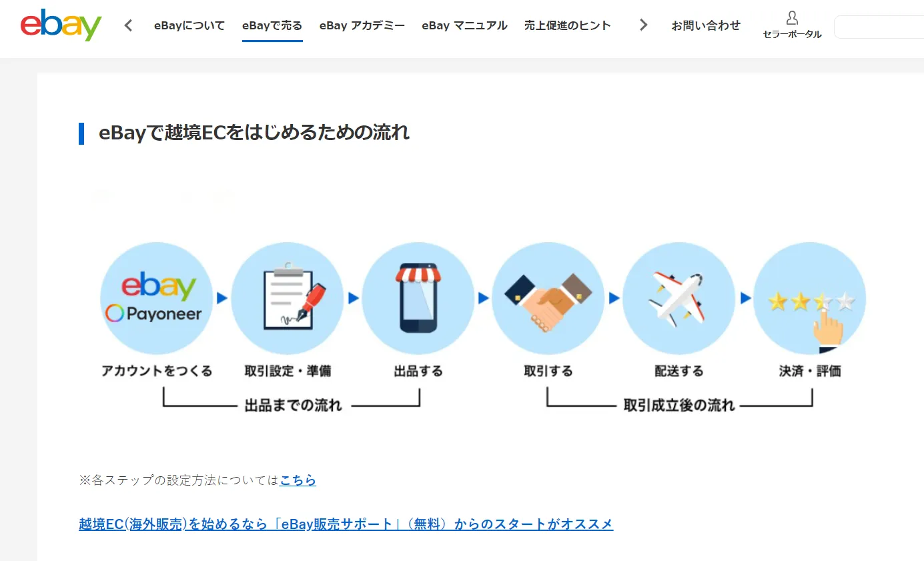Click the eBay logo in the header
The width and height of the screenshot is (924, 561).
point(61,25)
